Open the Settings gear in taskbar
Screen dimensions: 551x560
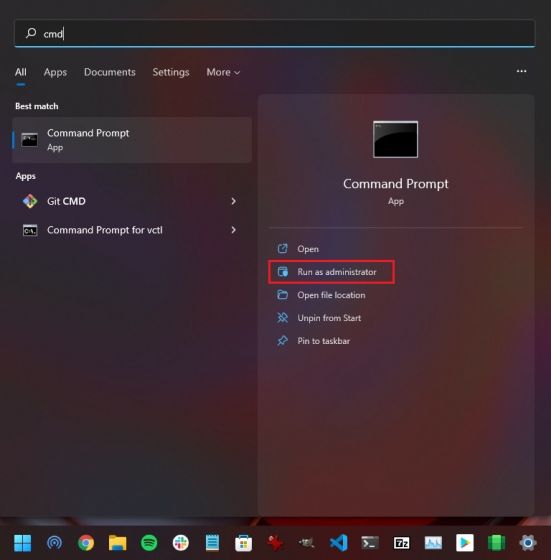click(528, 543)
